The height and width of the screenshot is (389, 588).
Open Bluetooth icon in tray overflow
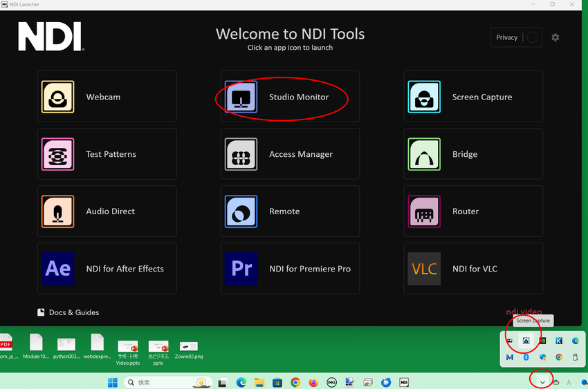point(526,357)
